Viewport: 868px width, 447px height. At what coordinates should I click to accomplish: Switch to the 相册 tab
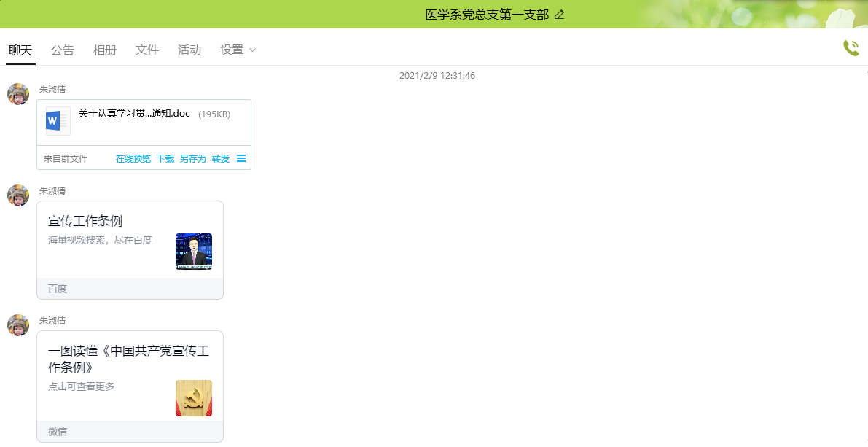pyautogui.click(x=105, y=50)
